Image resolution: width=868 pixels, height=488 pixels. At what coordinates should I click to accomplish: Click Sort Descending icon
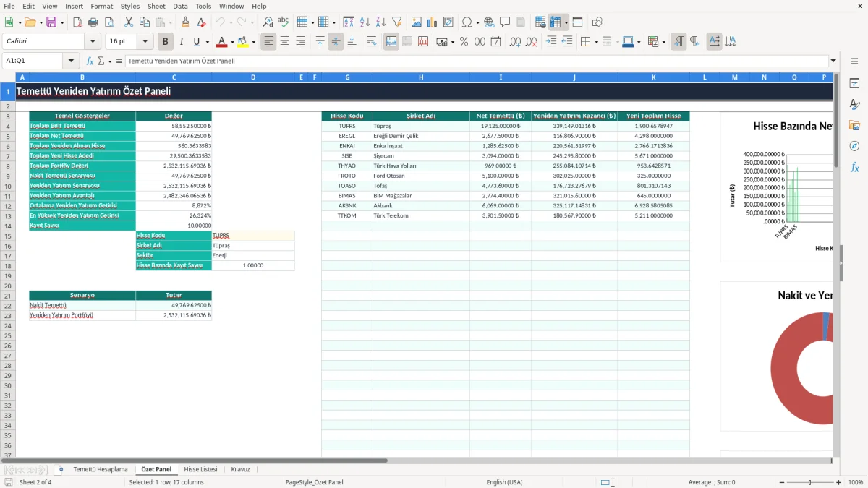click(x=380, y=22)
